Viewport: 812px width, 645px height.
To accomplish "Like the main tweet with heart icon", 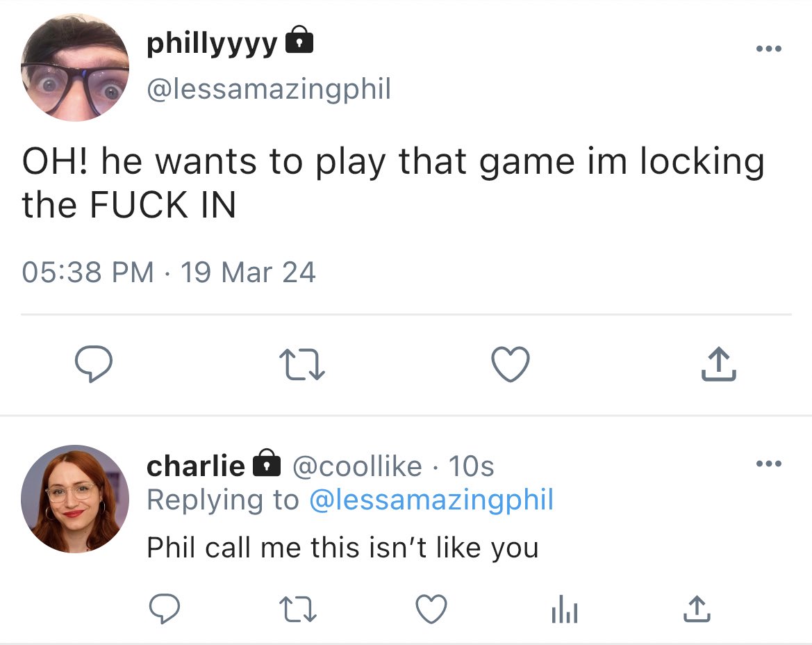I will (510, 364).
